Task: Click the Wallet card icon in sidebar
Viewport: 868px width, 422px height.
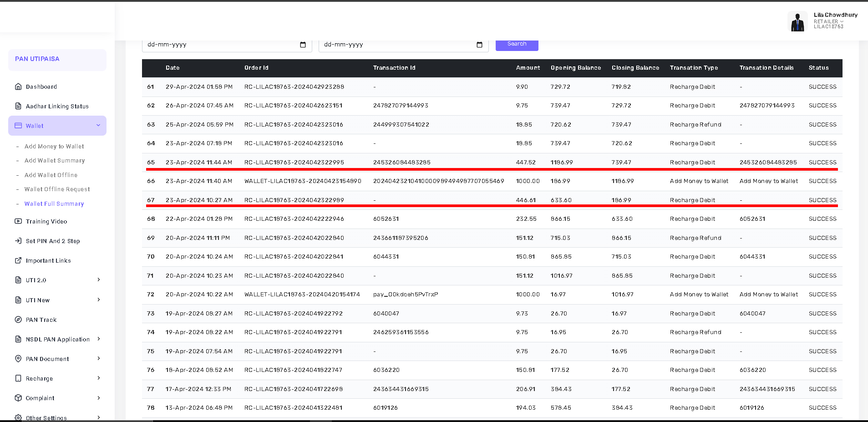Action: [x=18, y=126]
